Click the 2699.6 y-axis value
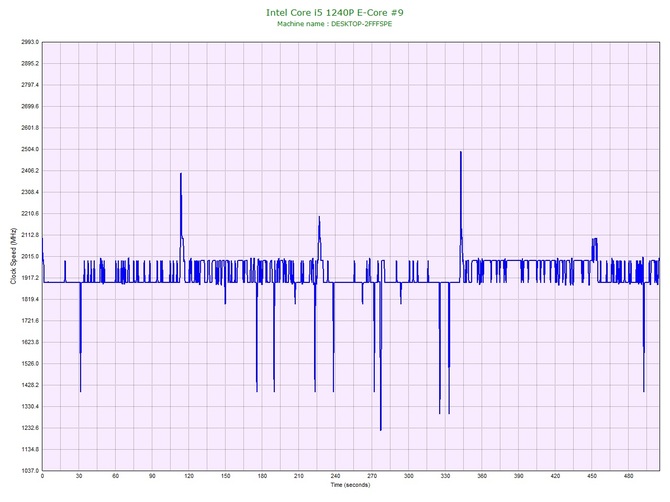670x502 pixels. 30,106
